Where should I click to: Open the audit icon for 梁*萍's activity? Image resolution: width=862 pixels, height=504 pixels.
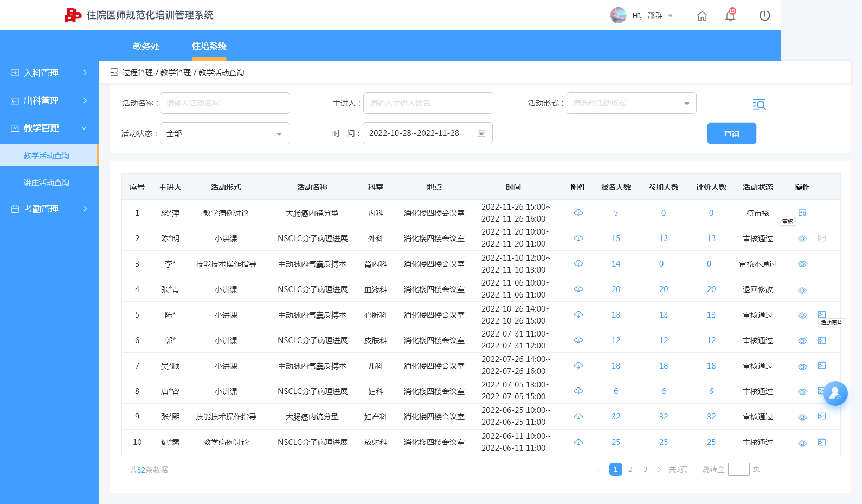pos(802,212)
